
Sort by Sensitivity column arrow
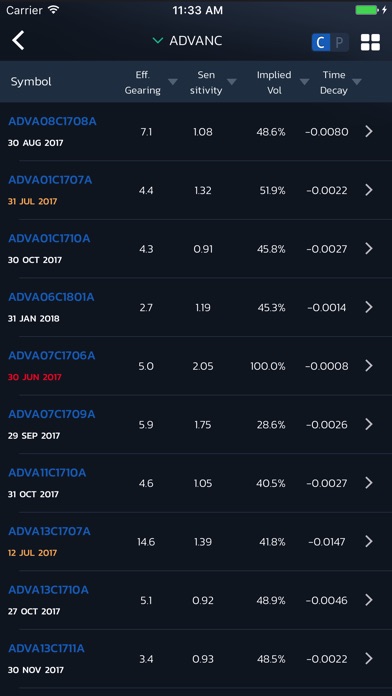pyautogui.click(x=232, y=82)
